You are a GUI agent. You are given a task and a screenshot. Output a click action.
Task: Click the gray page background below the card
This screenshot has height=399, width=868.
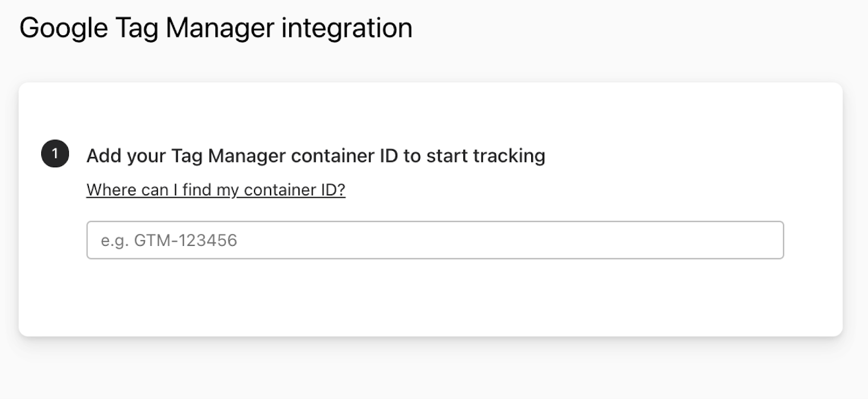(x=434, y=369)
